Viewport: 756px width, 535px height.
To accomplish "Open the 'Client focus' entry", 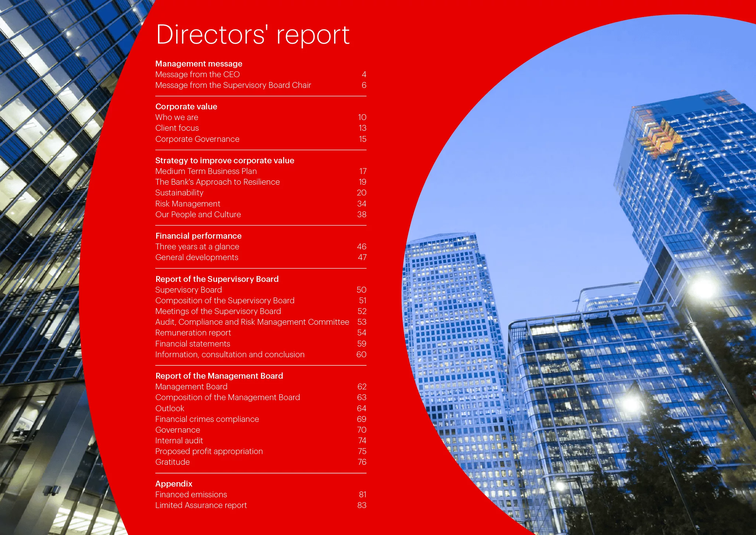I will pos(261,128).
